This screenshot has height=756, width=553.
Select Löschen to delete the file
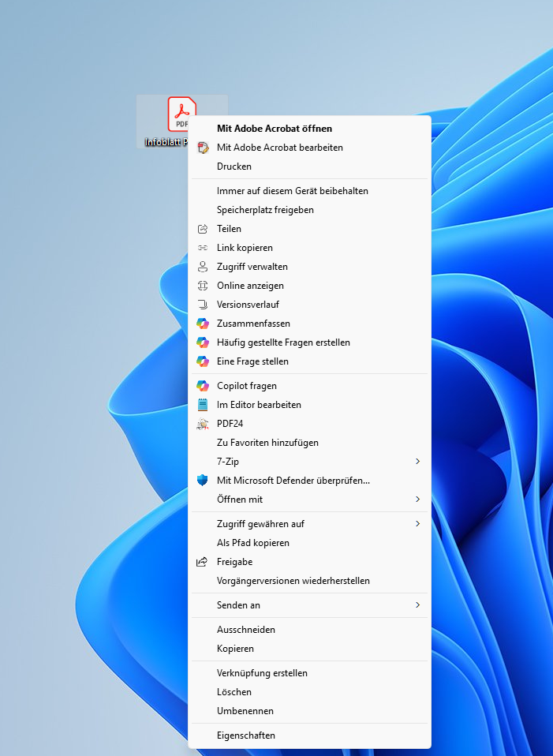click(309, 692)
